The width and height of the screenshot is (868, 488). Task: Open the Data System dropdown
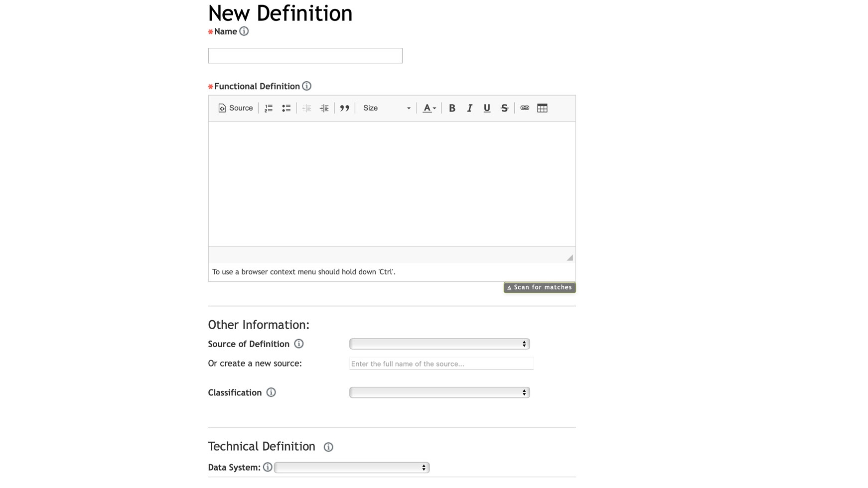[x=352, y=468]
